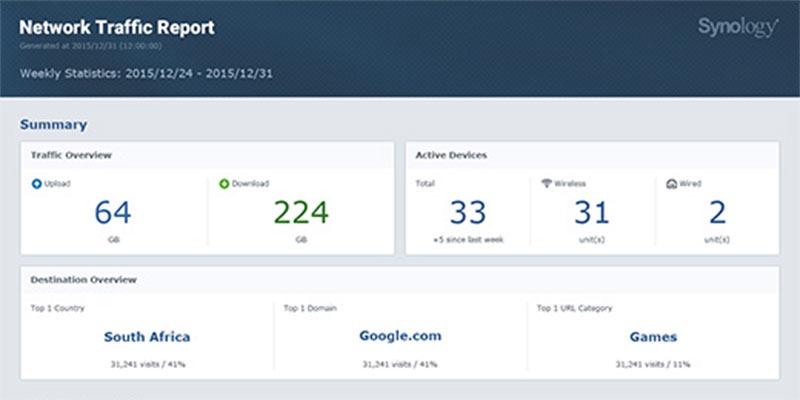Click the generated timestamp under the title
This screenshot has width=800, height=400.
91,46
